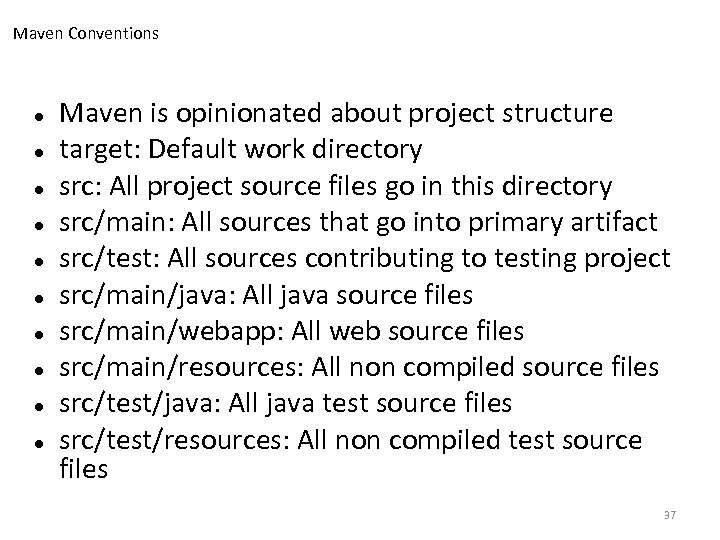Click the "src/main/resources: All non compiled" line
720x540 pixels.
click(x=360, y=367)
